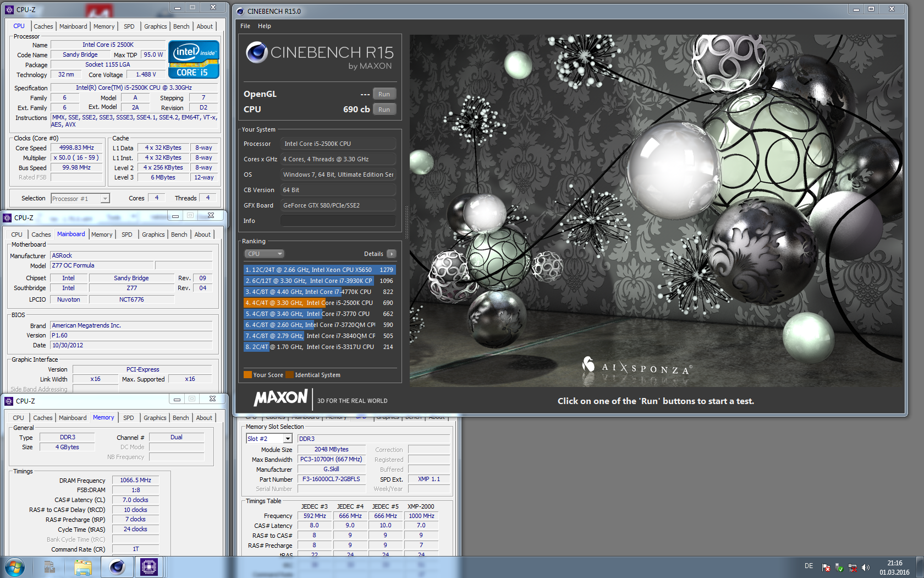This screenshot has width=924, height=578.
Task: Click the Show Desktop button
Action: point(920,567)
